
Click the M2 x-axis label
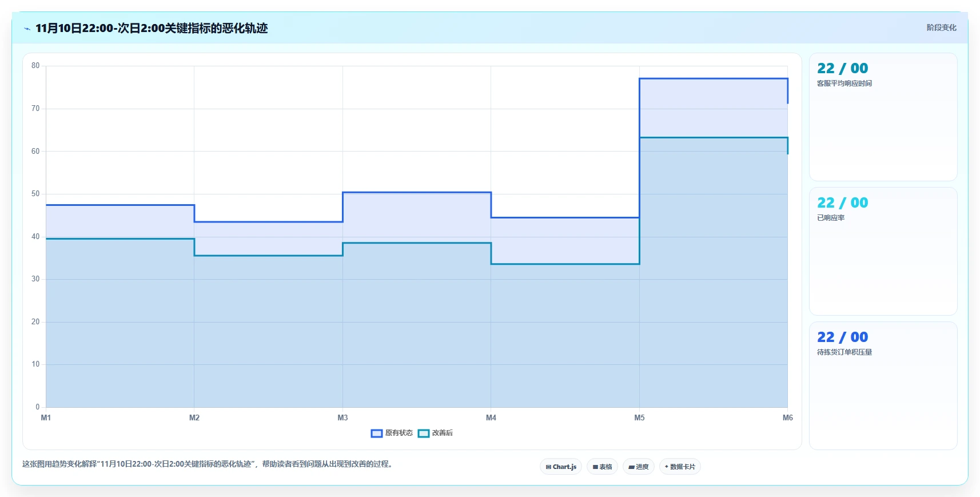pyautogui.click(x=194, y=418)
